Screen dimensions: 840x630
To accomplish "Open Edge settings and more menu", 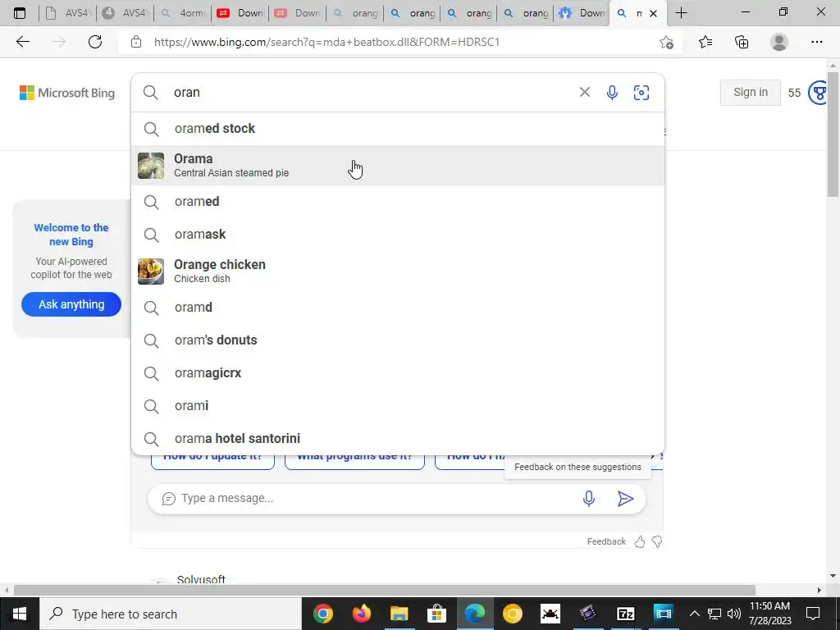I will 816,42.
